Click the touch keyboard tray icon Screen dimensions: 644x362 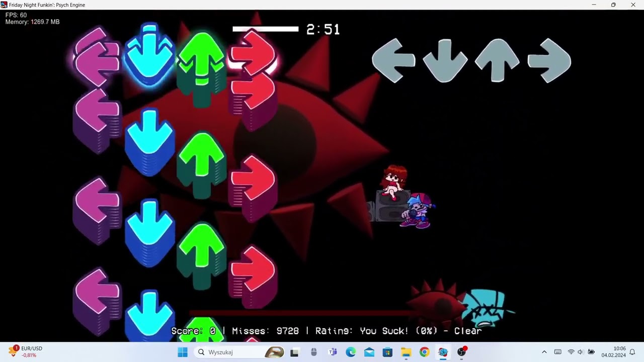coord(557,352)
